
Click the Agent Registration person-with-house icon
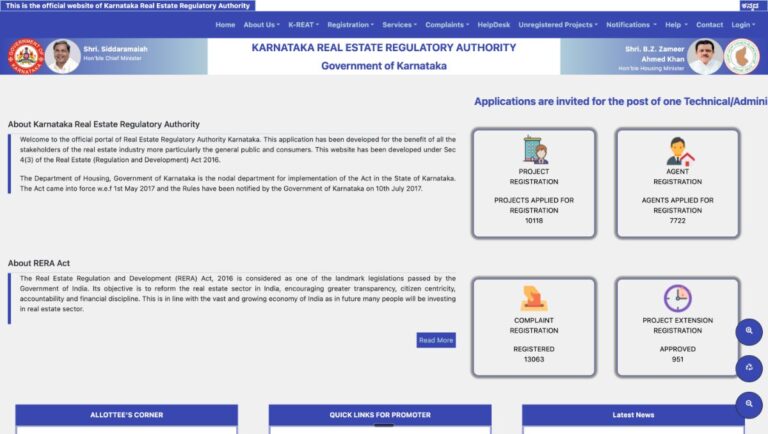click(680, 151)
